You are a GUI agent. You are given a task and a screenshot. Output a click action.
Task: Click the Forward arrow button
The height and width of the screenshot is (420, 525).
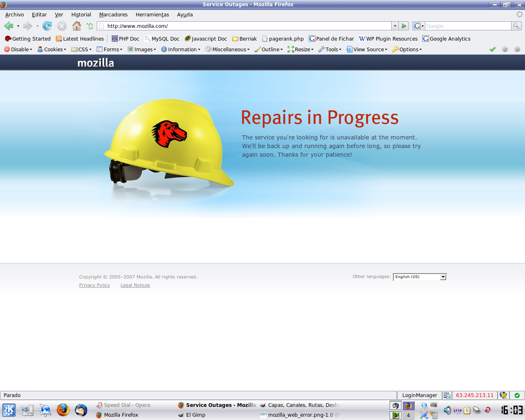click(x=27, y=26)
